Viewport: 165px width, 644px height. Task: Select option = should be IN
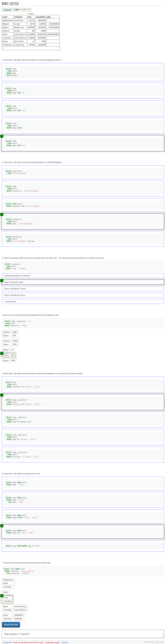[83, 302]
